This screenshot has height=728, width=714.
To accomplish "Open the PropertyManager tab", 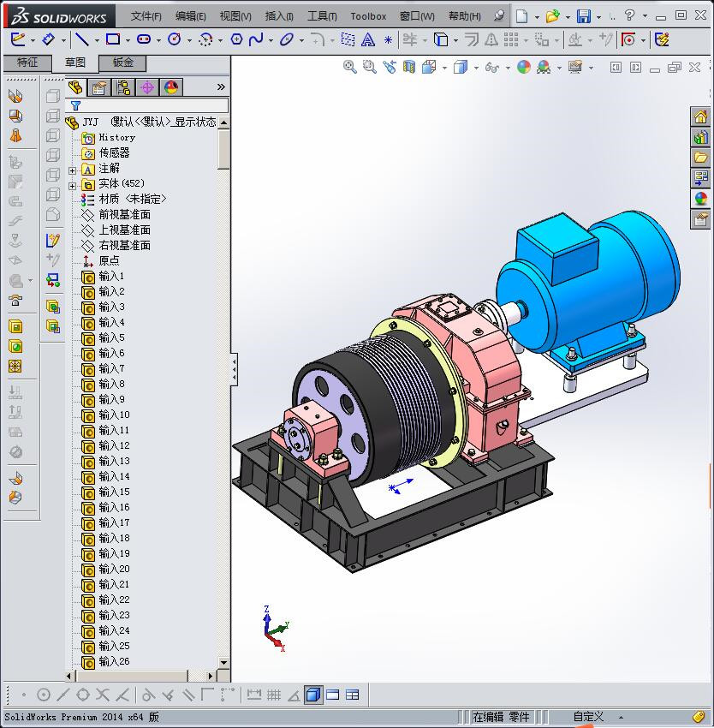I will (99, 87).
